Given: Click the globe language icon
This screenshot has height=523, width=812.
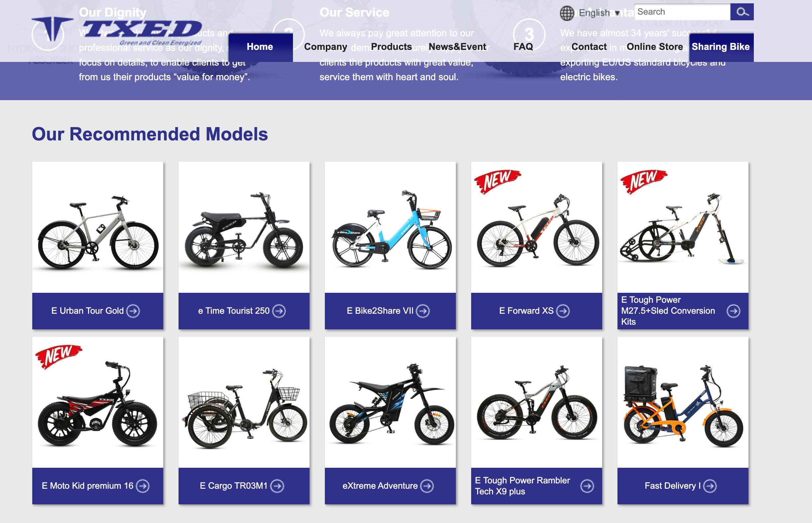Looking at the screenshot, I should (x=567, y=13).
